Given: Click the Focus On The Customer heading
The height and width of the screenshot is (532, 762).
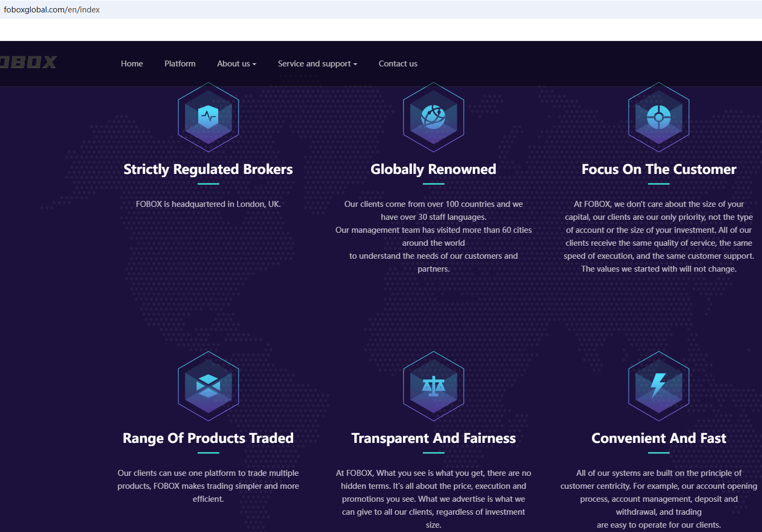Looking at the screenshot, I should coord(658,169).
